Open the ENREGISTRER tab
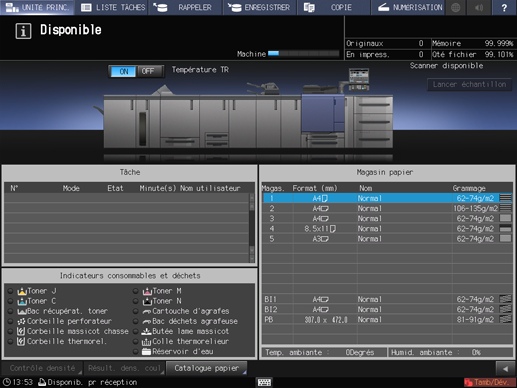Screen dimensions: 517x388 260,7
